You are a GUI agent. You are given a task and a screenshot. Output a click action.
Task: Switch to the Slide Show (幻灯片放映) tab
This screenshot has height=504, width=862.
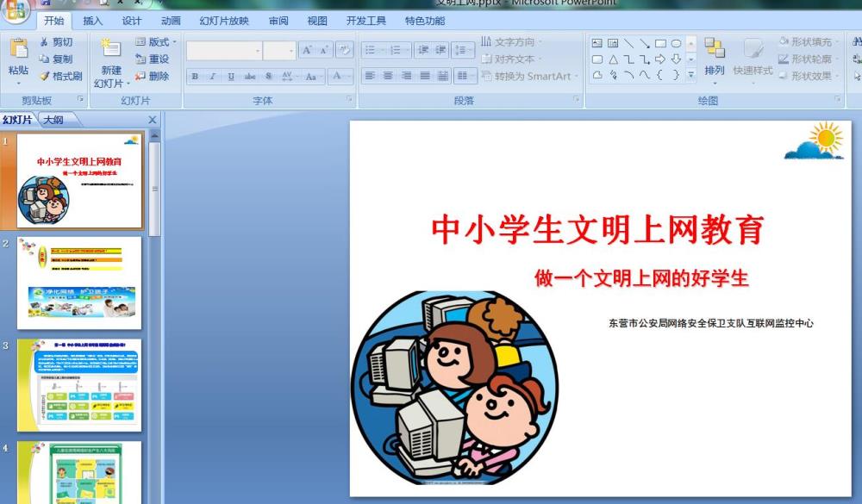[x=224, y=21]
